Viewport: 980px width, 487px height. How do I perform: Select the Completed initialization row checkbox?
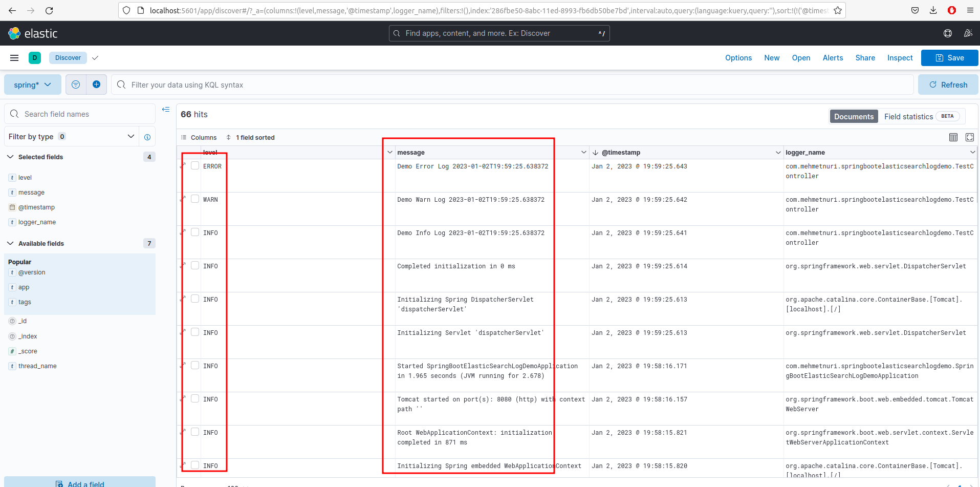pos(195,265)
